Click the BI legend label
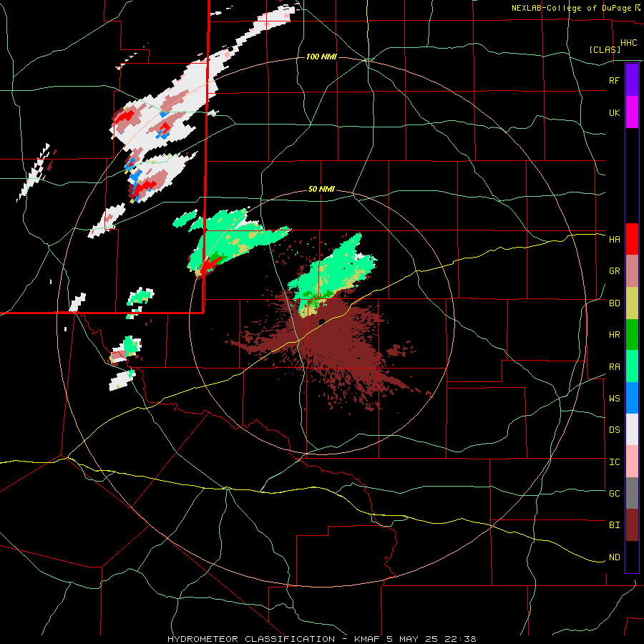 click(614, 525)
